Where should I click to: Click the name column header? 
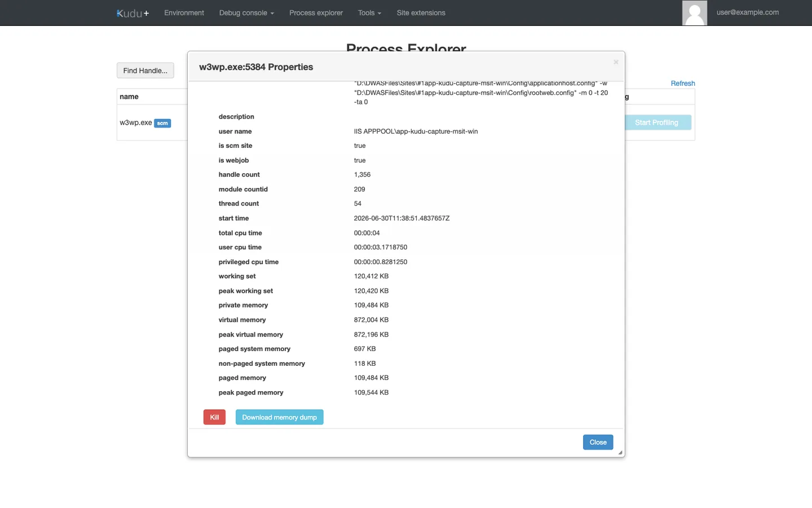[x=129, y=97]
